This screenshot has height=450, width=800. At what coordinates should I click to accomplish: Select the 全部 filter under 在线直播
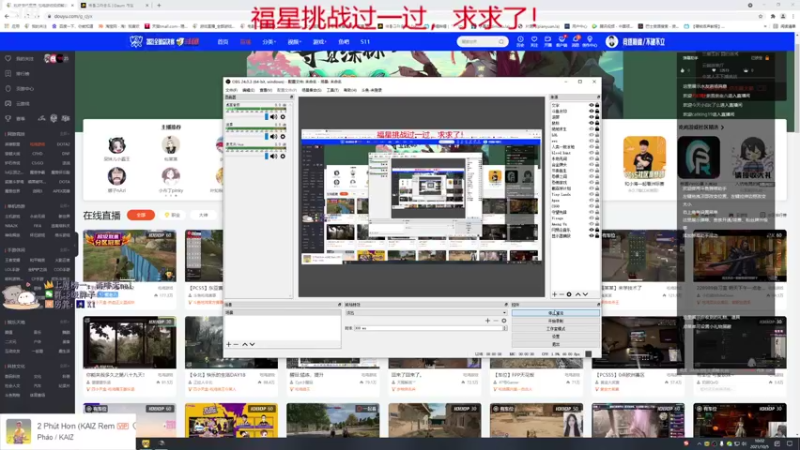[x=141, y=215]
